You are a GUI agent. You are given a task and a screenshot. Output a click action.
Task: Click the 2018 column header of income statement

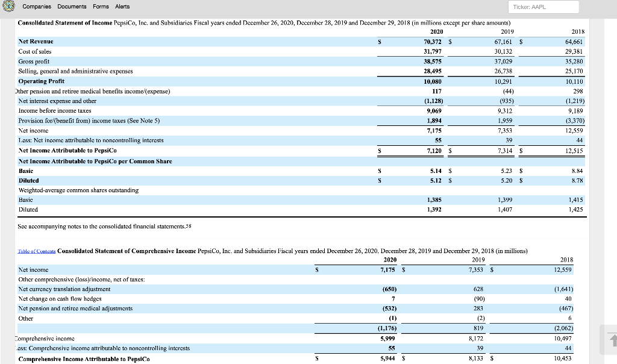click(578, 32)
